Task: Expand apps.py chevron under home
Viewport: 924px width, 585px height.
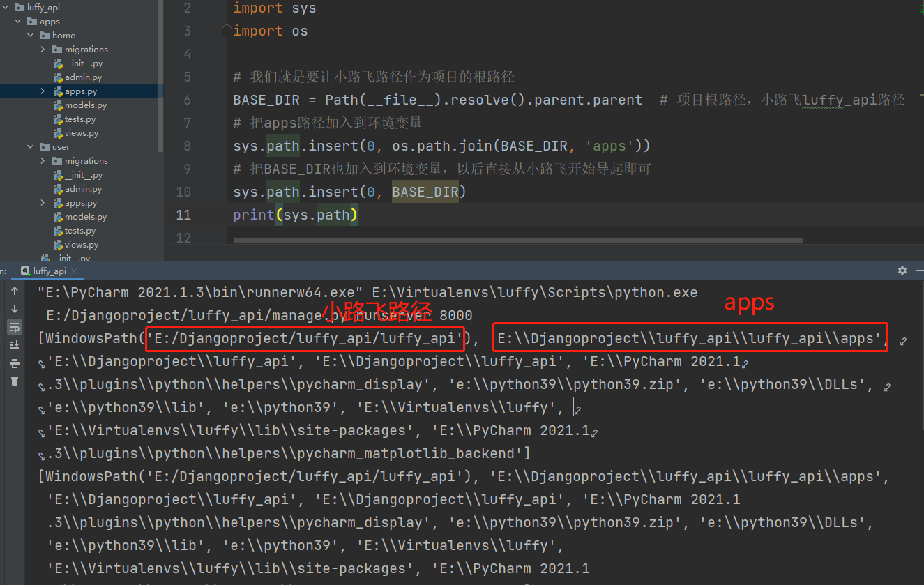Action: coord(43,91)
